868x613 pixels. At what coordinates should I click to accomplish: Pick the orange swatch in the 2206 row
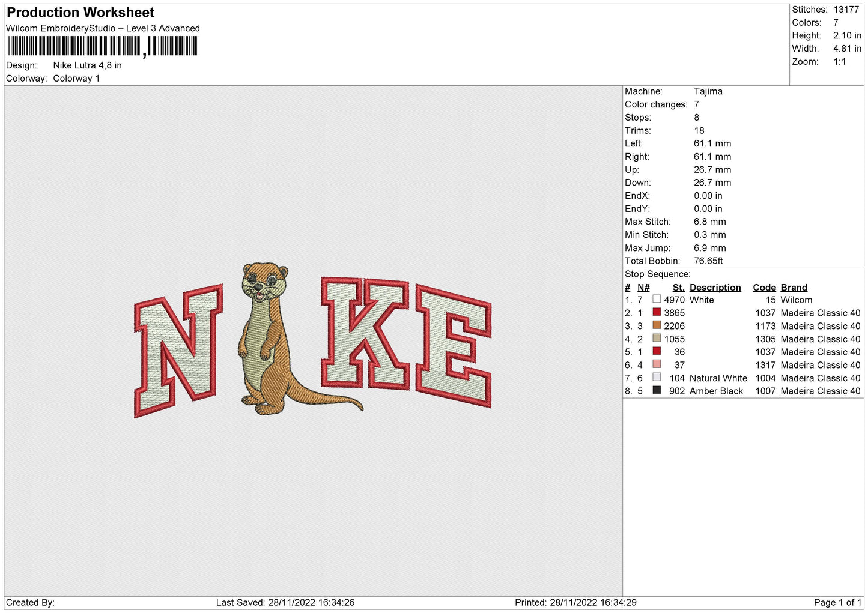pyautogui.click(x=657, y=325)
